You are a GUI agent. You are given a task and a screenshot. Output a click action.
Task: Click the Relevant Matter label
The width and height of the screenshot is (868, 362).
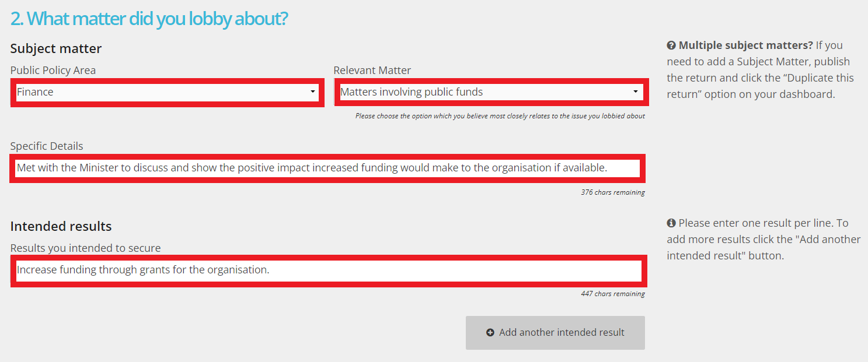[372, 71]
